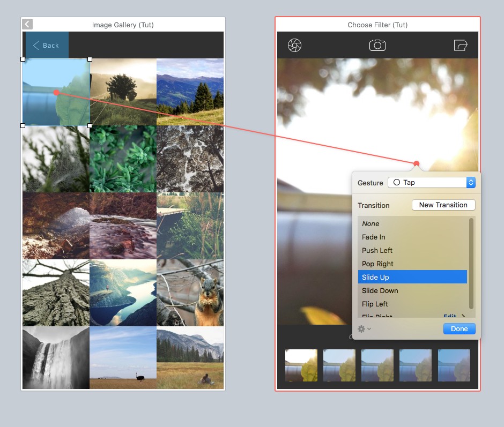The image size is (504, 427).
Task: Pick the Pop Right transition
Action: (x=377, y=264)
